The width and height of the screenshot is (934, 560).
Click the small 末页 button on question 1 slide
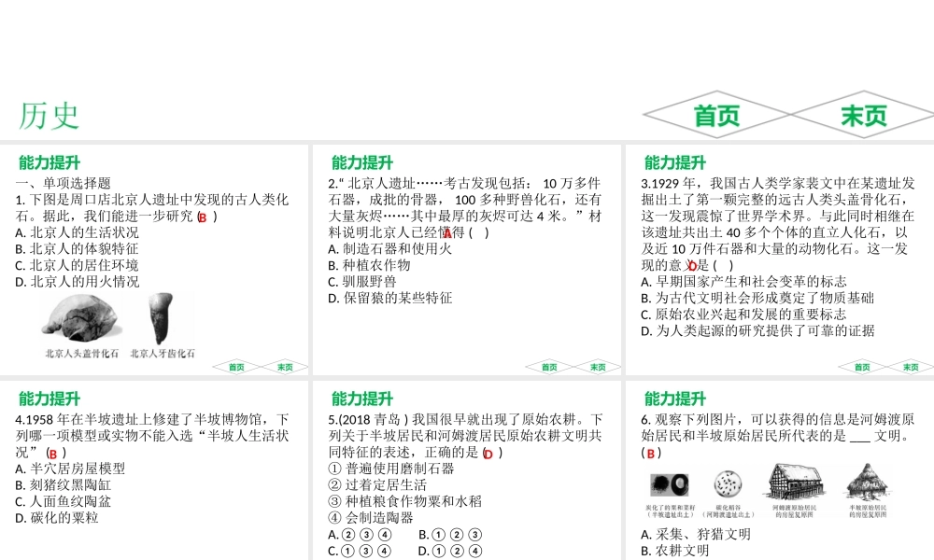point(285,367)
